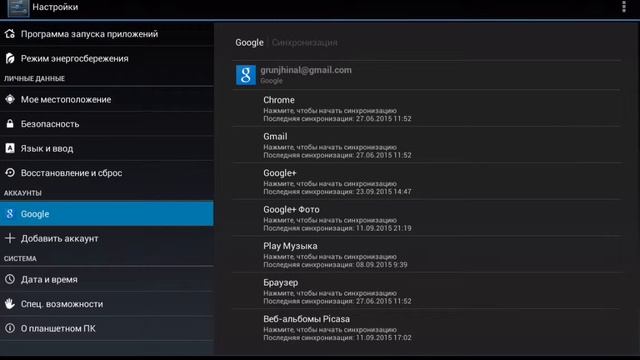Viewport: 640px width, 360px height.
Task: Open Дата и время settings
Action: coord(107,279)
